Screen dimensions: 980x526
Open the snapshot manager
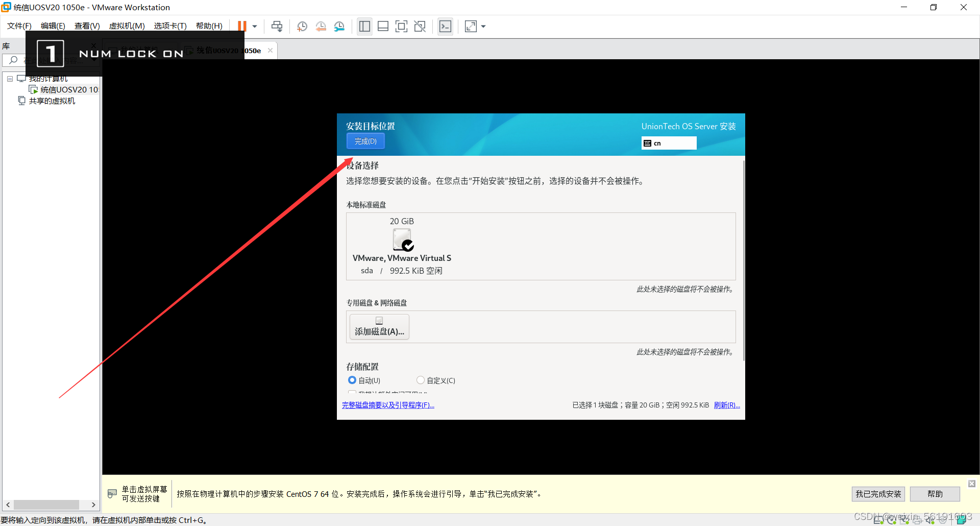[x=339, y=26]
